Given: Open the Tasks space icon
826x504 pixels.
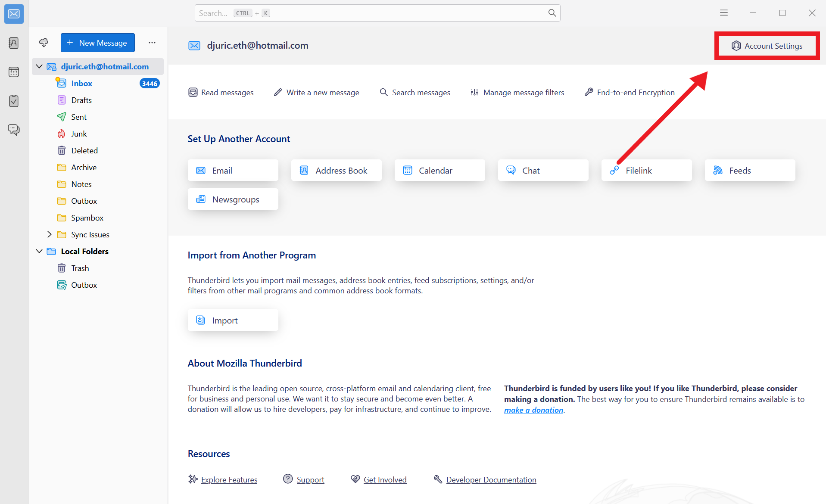Looking at the screenshot, I should (x=14, y=101).
